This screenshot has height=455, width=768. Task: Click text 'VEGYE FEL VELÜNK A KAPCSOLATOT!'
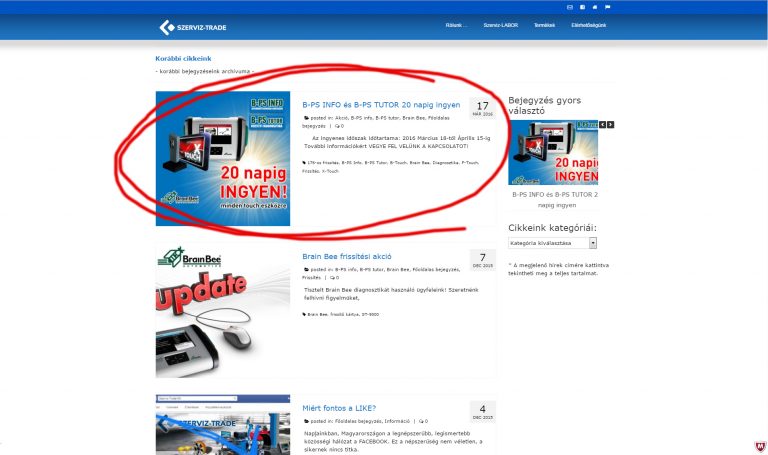click(420, 146)
